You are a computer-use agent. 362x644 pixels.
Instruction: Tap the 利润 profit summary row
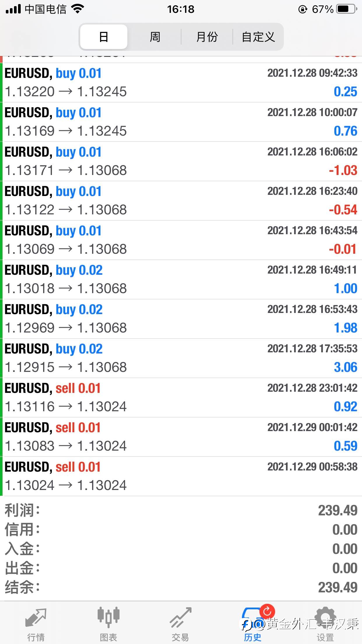[181, 510]
